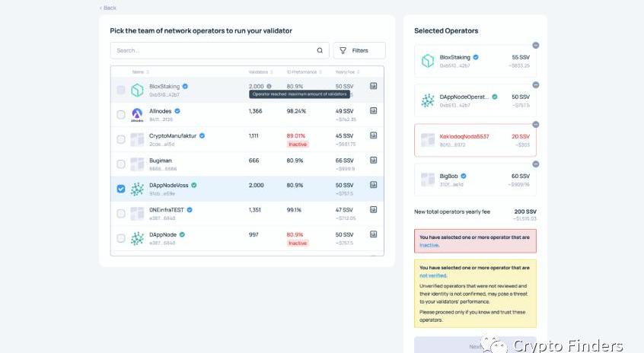This screenshot has width=644, height=353.
Task: Click Bugiman placeholder logo
Action: [x=137, y=164]
